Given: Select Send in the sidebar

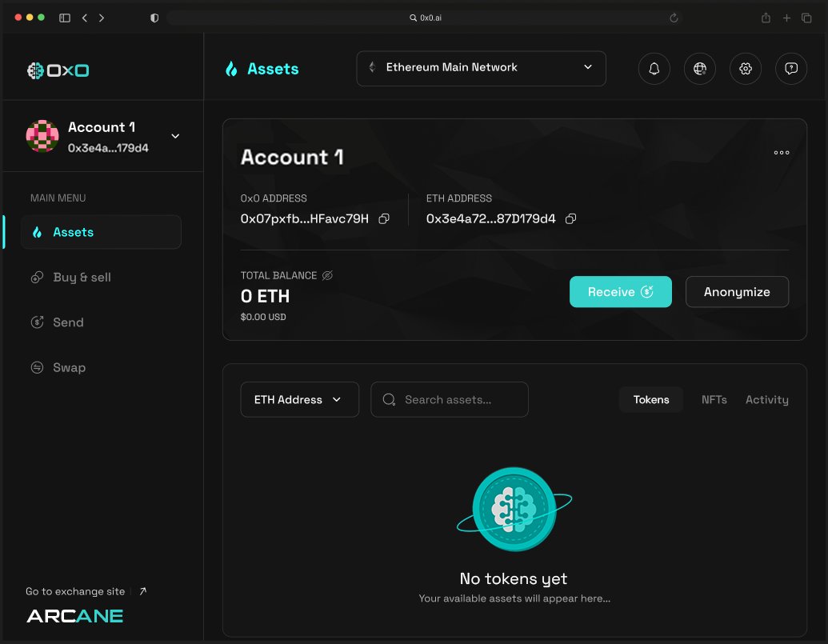Looking at the screenshot, I should click(x=68, y=322).
